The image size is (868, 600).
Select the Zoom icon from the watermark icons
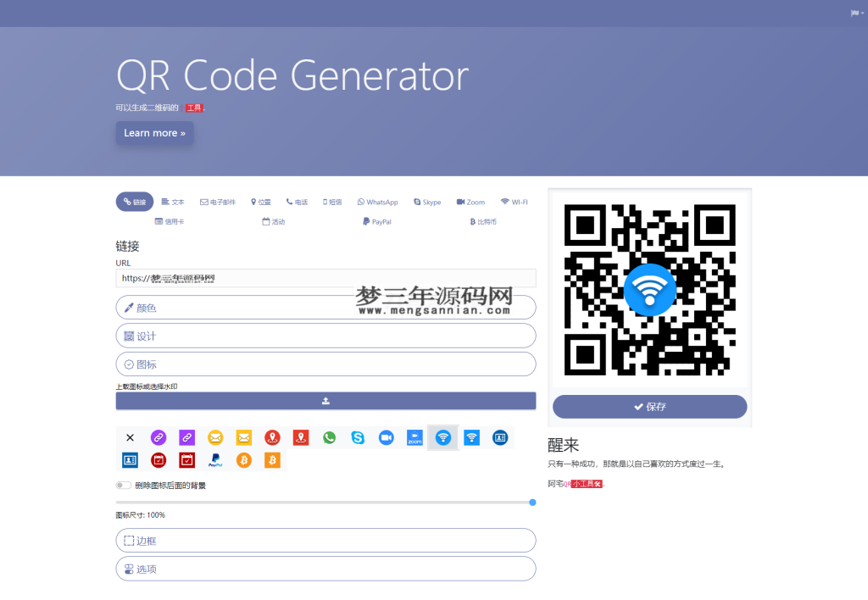(415, 438)
